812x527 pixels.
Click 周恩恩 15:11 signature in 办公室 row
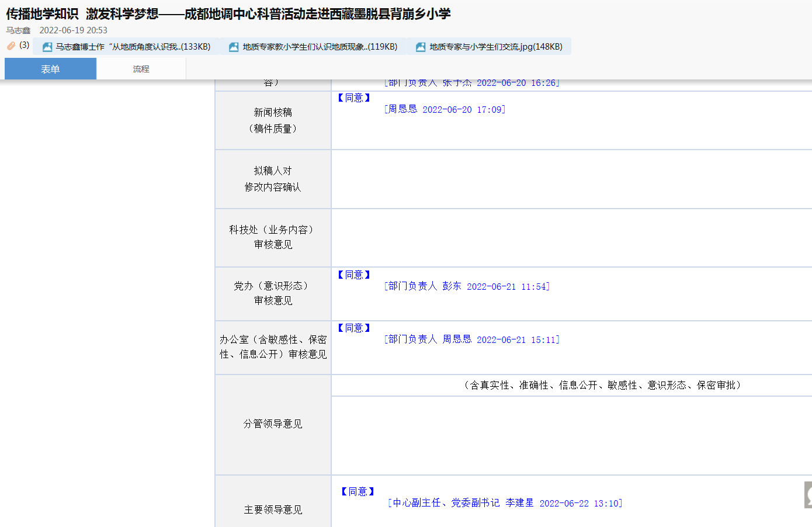coord(457,339)
